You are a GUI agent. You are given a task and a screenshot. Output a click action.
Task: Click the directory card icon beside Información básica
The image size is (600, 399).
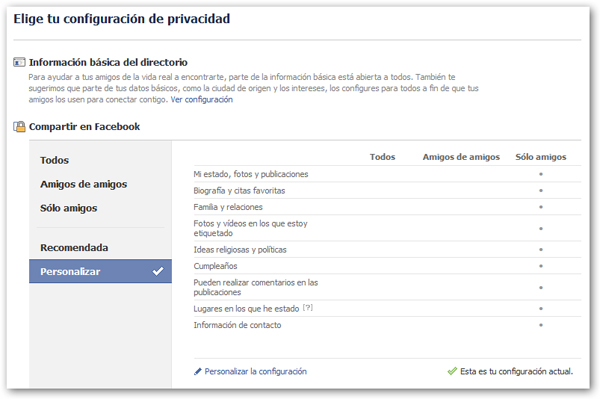(x=19, y=62)
